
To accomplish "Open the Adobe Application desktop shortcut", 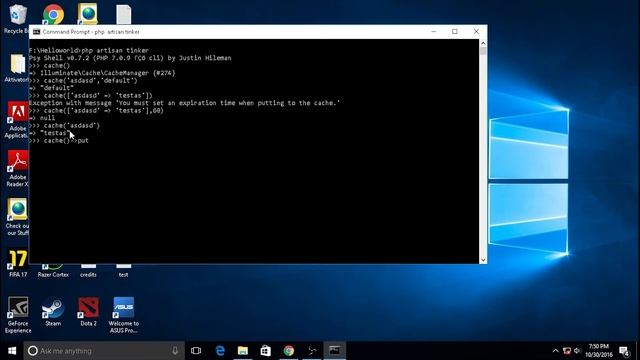I will pos(17,120).
